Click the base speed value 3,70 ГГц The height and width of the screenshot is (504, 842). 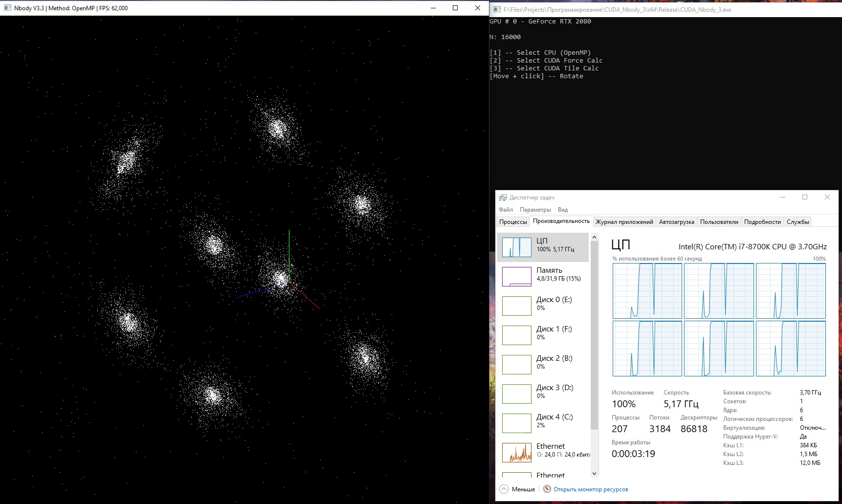tap(810, 393)
